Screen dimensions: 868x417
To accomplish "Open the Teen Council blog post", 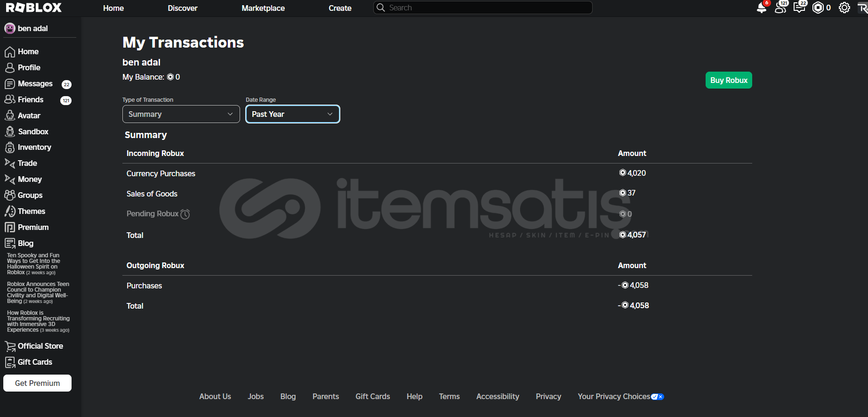I will tap(38, 293).
